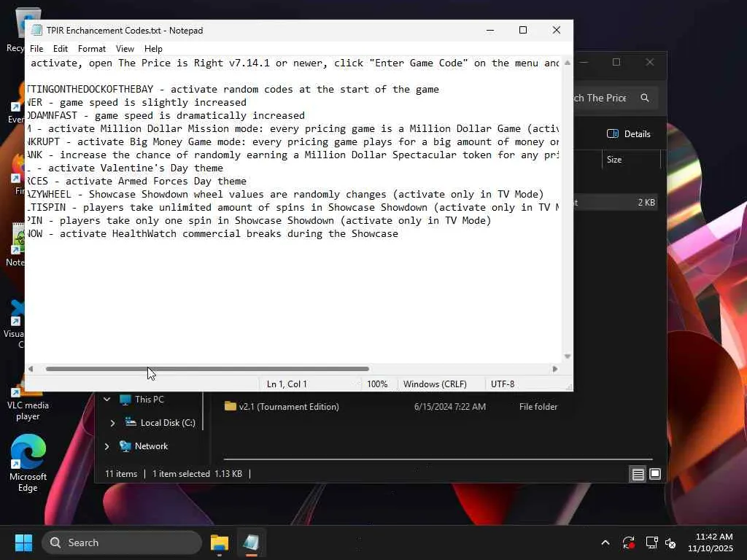Click the taskbar Search box
This screenshot has height=560, width=747.
[122, 542]
